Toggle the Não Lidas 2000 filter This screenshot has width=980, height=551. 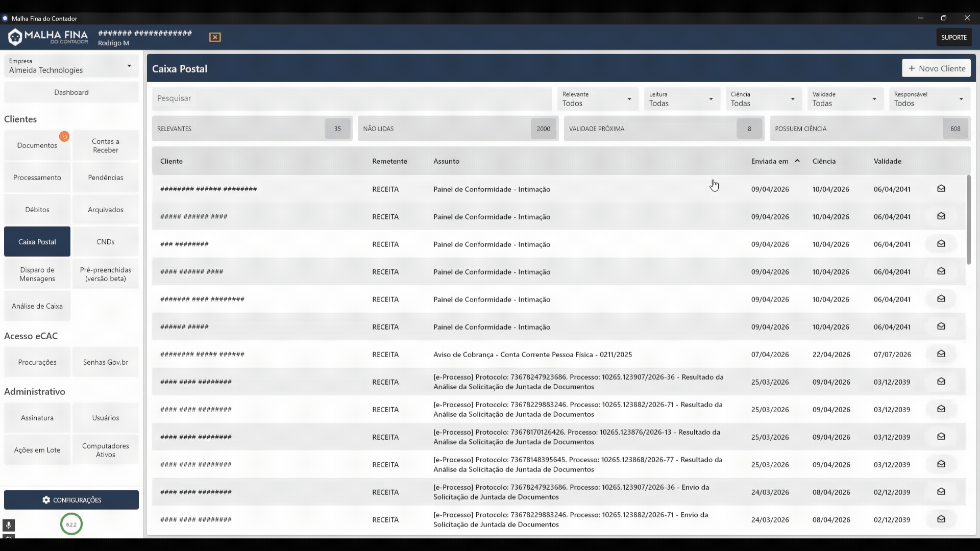coord(458,129)
